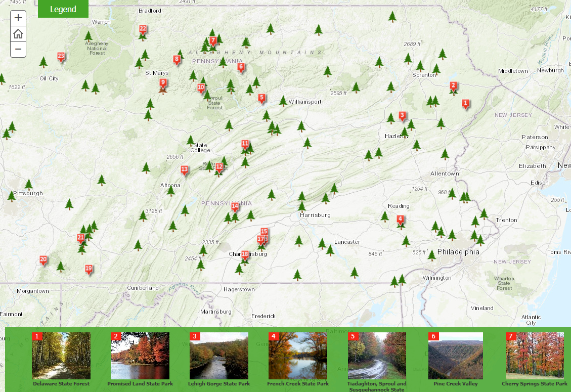571x392 pixels.
Task: Select red map marker number 20
Action: [x=43, y=260]
